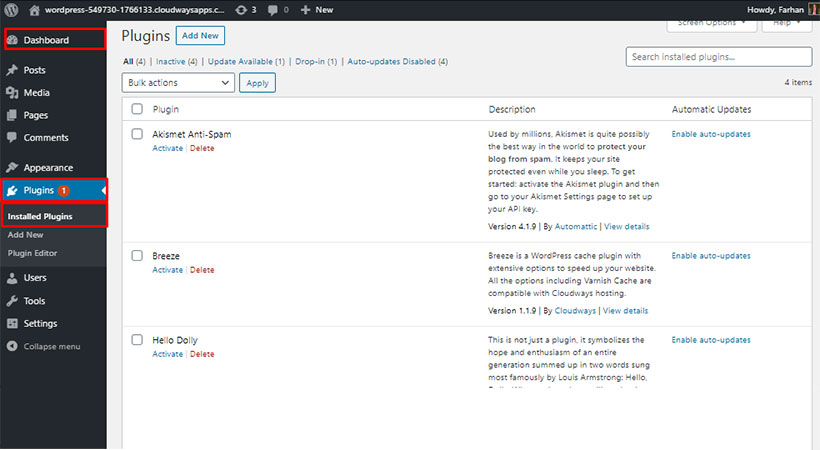820x450 pixels.
Task: Click the Posts pushpin icon
Action: click(x=12, y=70)
